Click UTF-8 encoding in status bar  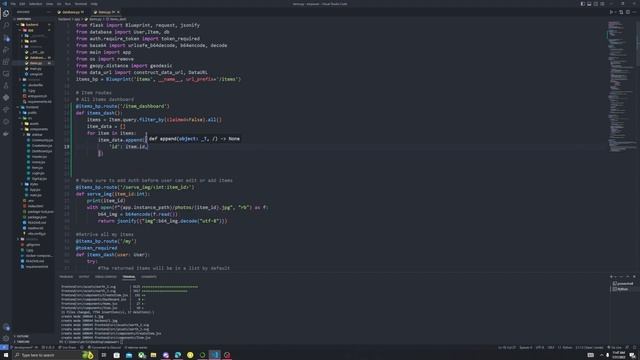(540, 347)
